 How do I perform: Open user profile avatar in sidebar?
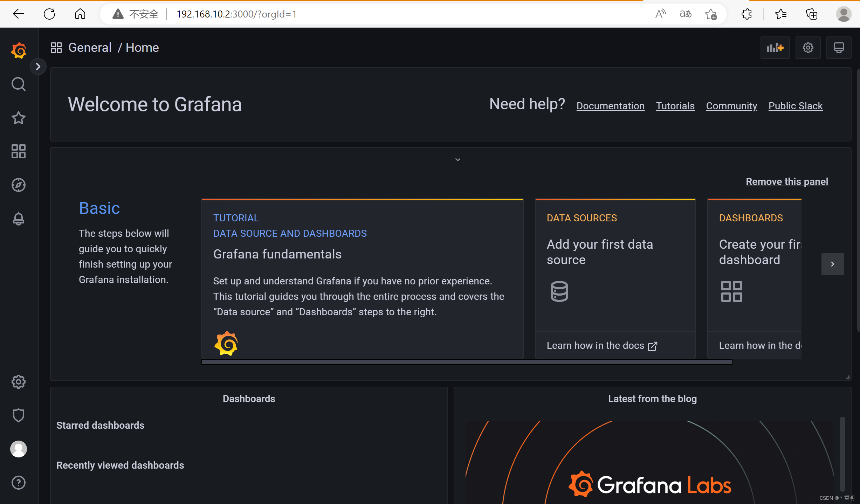coord(19,449)
